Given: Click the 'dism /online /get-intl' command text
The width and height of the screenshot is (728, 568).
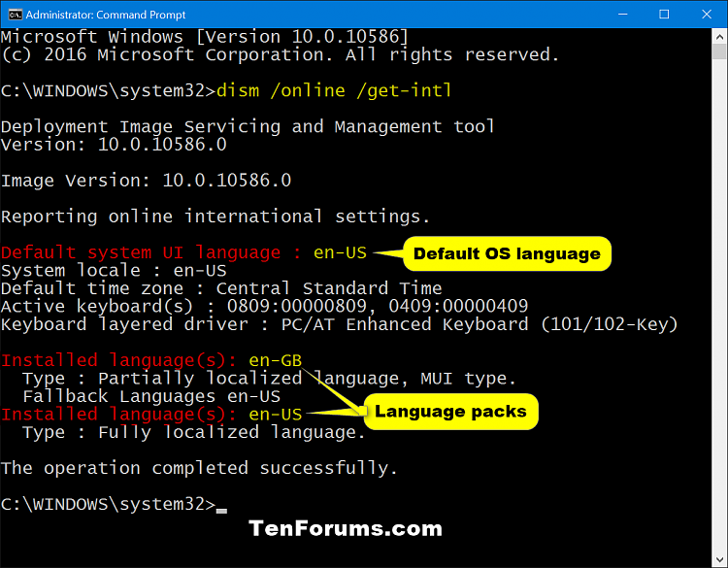Looking at the screenshot, I should click(x=334, y=90).
